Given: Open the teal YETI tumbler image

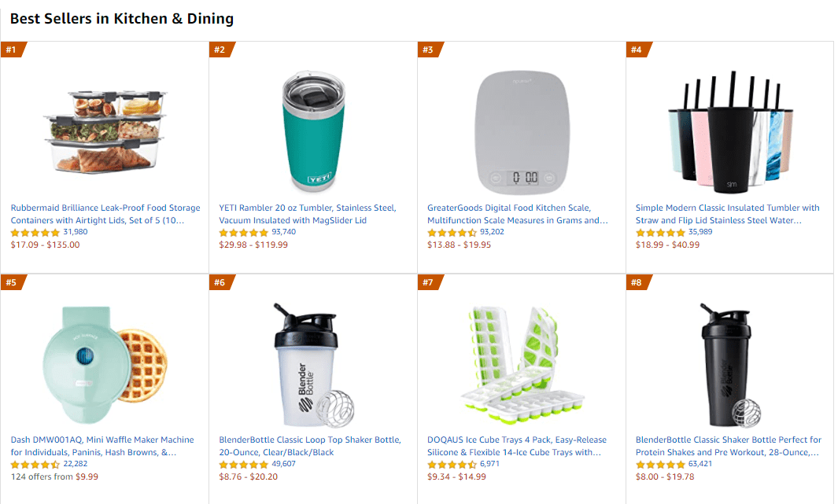Looking at the screenshot, I should [x=312, y=131].
